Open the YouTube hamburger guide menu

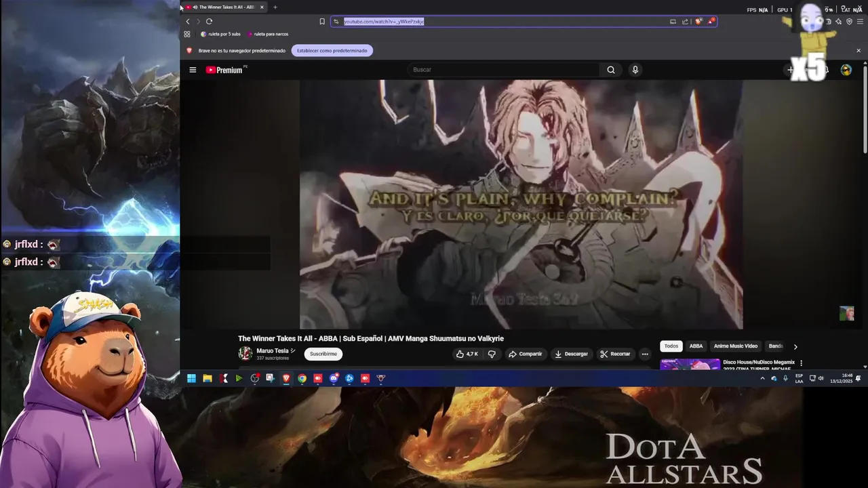[193, 70]
